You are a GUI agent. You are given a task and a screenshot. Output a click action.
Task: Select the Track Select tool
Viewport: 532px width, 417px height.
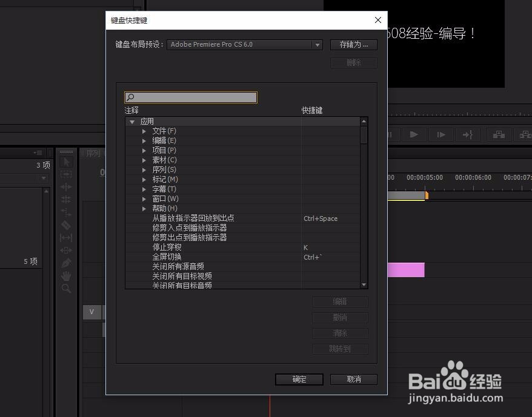(x=66, y=174)
